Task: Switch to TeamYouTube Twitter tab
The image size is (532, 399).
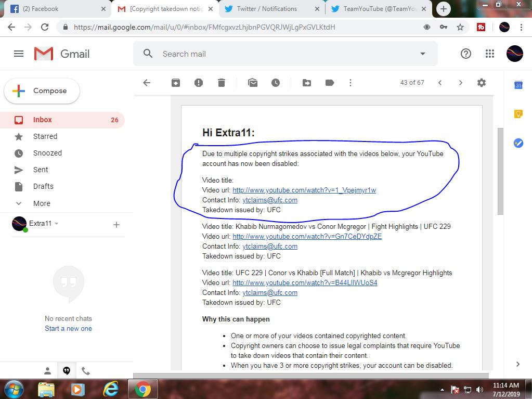Action: pyautogui.click(x=379, y=9)
